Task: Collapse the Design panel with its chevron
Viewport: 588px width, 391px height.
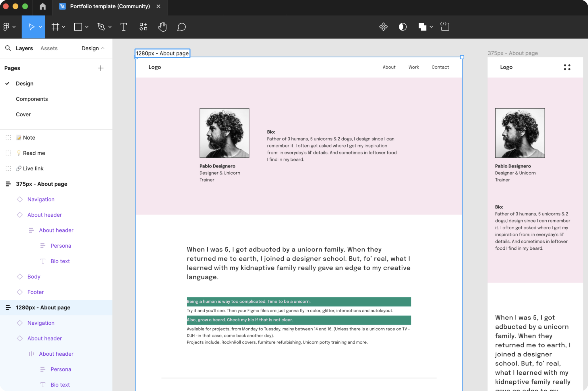Action: [102, 48]
